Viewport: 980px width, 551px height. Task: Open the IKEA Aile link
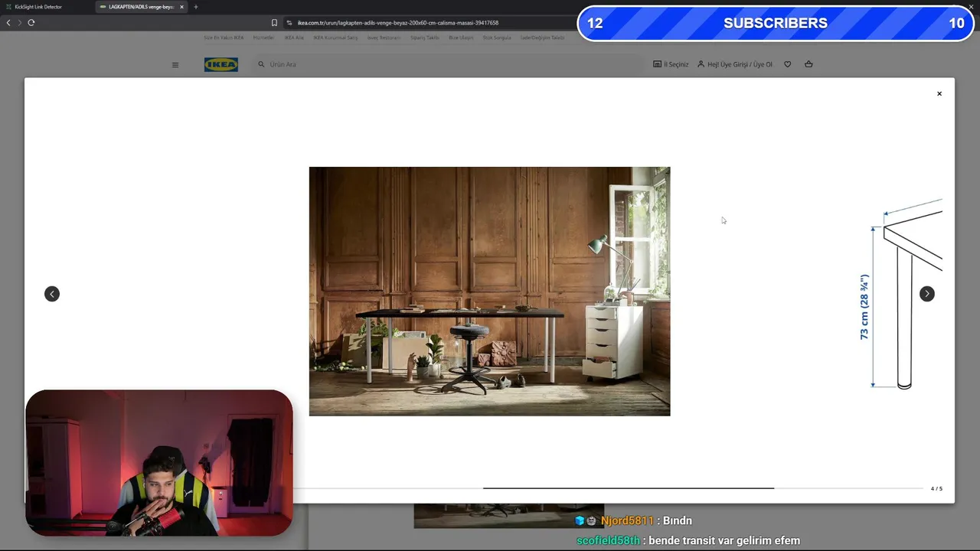point(294,37)
